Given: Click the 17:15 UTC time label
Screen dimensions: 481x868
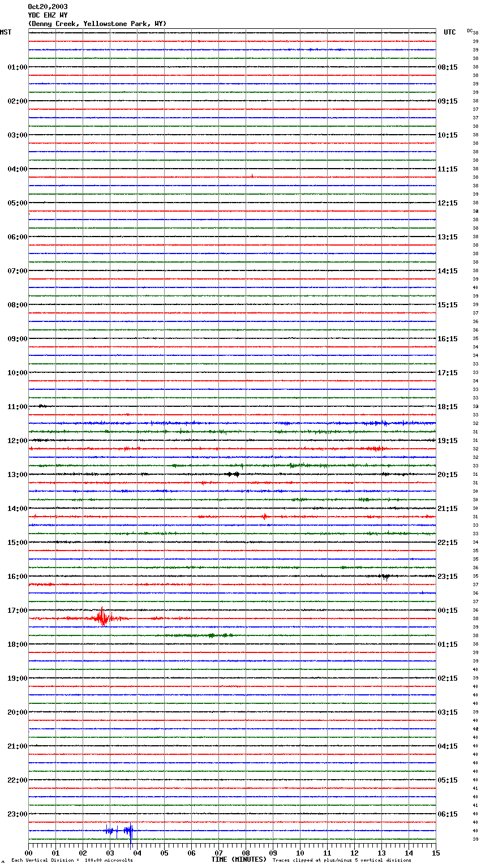Looking at the screenshot, I should tap(448, 373).
